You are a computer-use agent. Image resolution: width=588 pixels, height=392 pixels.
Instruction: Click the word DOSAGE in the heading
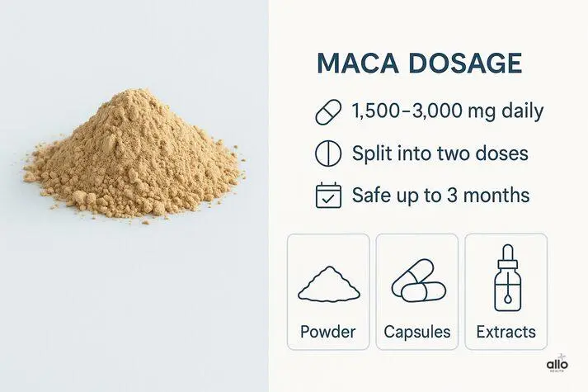[463, 65]
